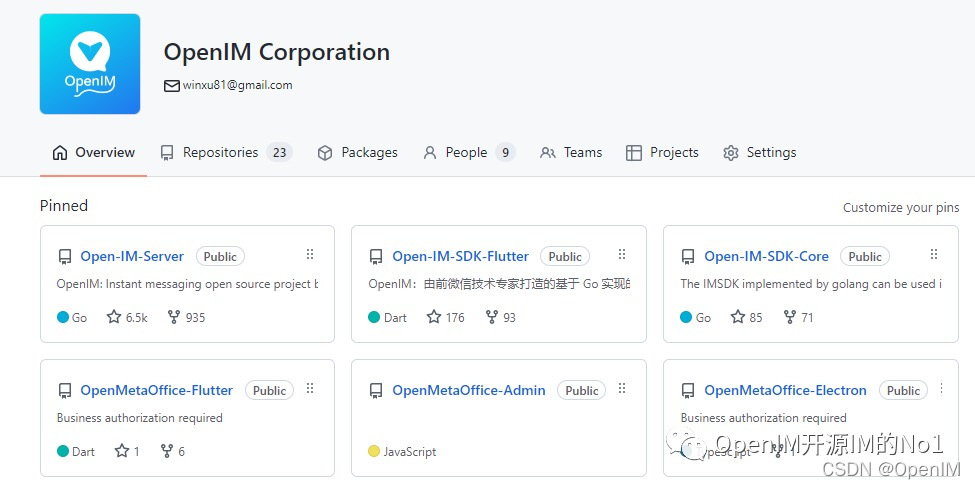Click the repo icon beside OpenMetaOffice-Electron
The height and width of the screenshot is (489, 975).
point(688,390)
